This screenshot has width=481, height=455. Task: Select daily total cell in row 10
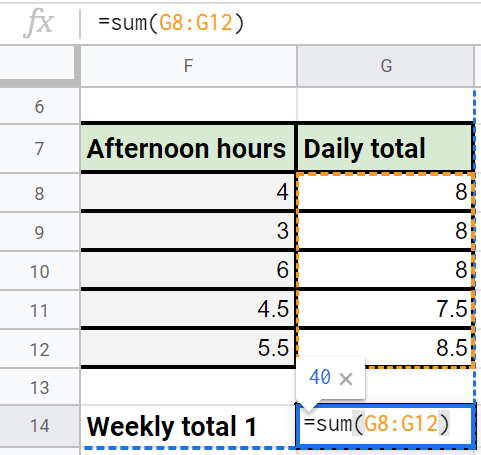click(385, 270)
